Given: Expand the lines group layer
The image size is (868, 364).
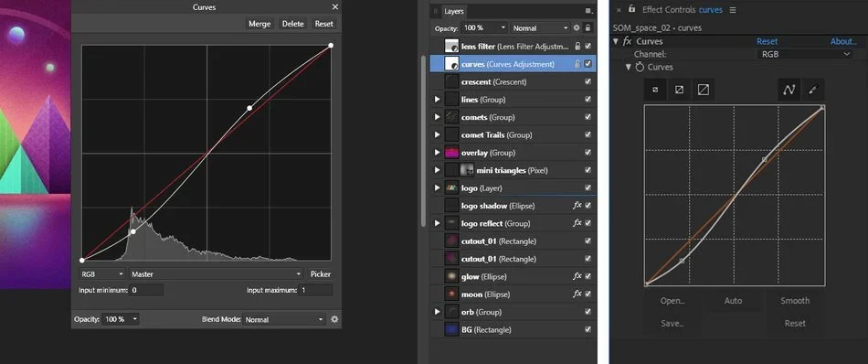Looking at the screenshot, I should [x=438, y=100].
